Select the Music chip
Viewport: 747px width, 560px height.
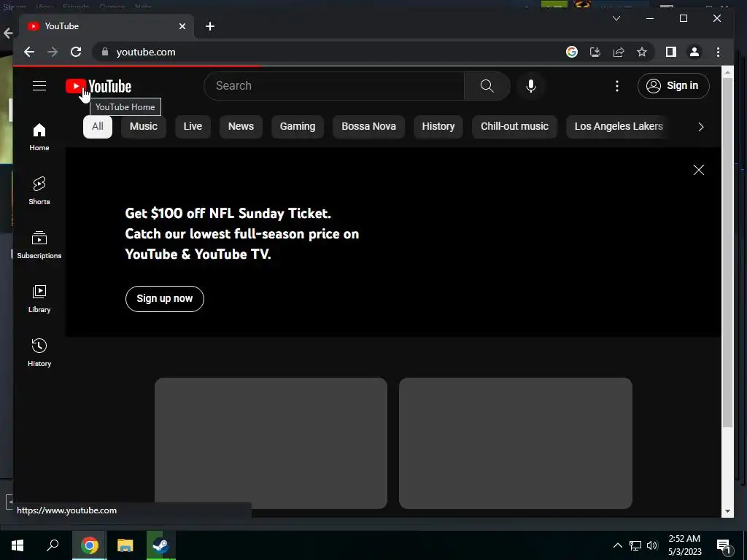144,127
